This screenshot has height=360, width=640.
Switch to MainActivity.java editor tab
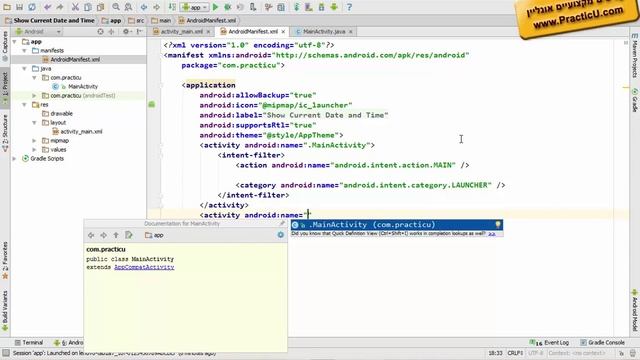(x=324, y=31)
